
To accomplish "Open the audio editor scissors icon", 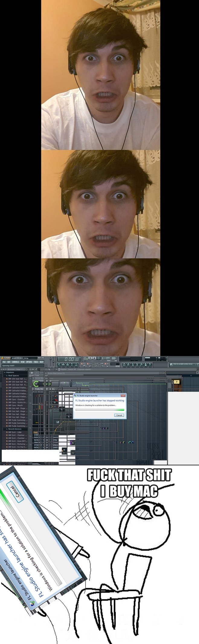I will pos(137,365).
